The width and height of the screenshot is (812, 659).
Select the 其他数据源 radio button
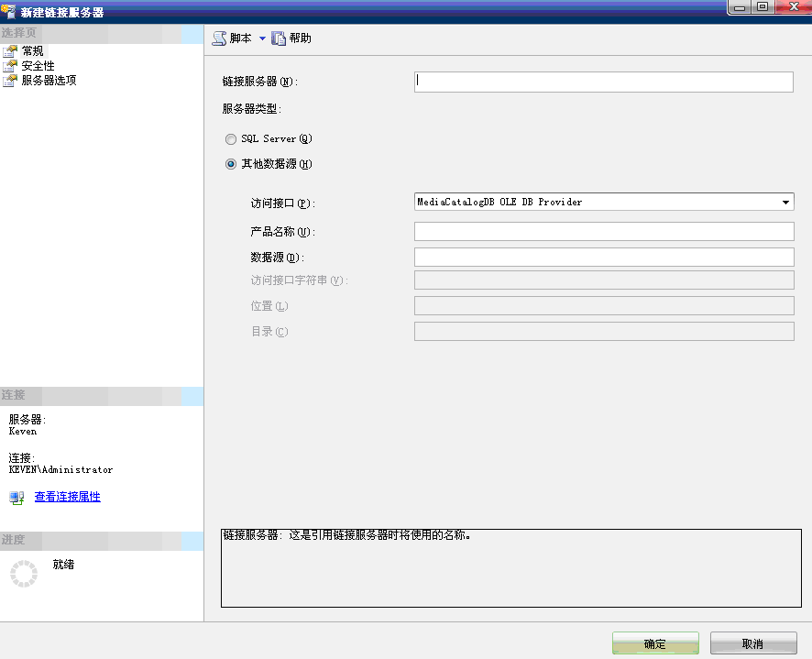(231, 164)
